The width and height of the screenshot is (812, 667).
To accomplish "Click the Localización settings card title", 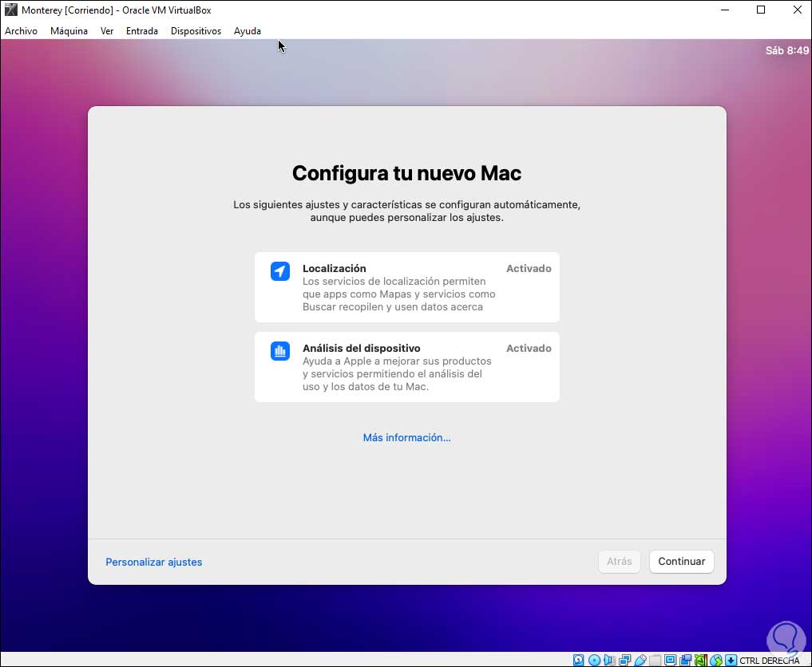I will (x=334, y=269).
